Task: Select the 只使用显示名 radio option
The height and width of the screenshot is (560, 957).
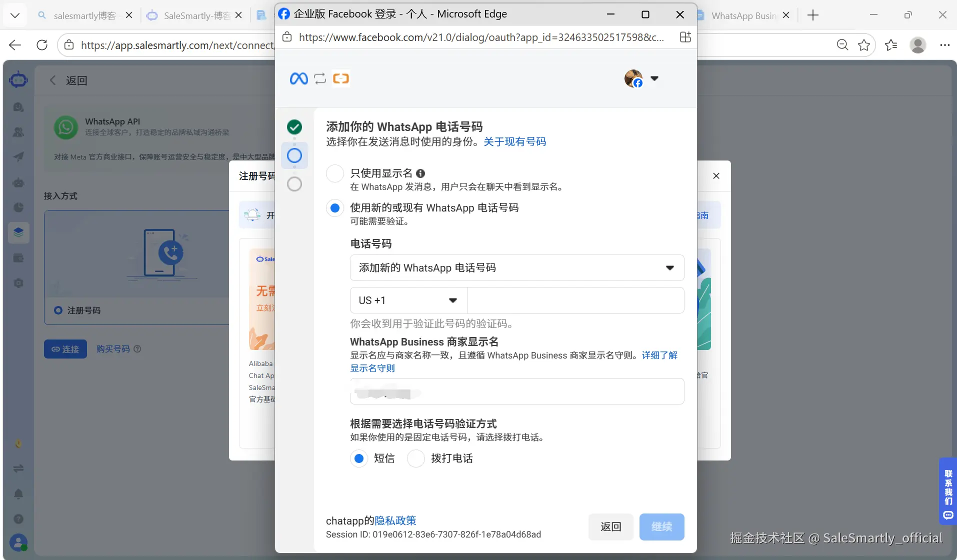Action: (x=335, y=173)
